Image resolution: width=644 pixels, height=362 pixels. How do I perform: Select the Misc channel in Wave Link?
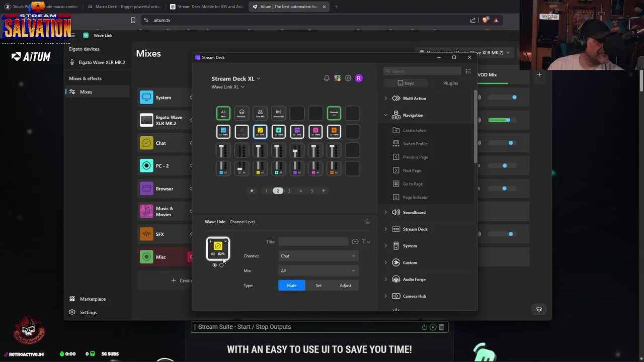(166, 257)
